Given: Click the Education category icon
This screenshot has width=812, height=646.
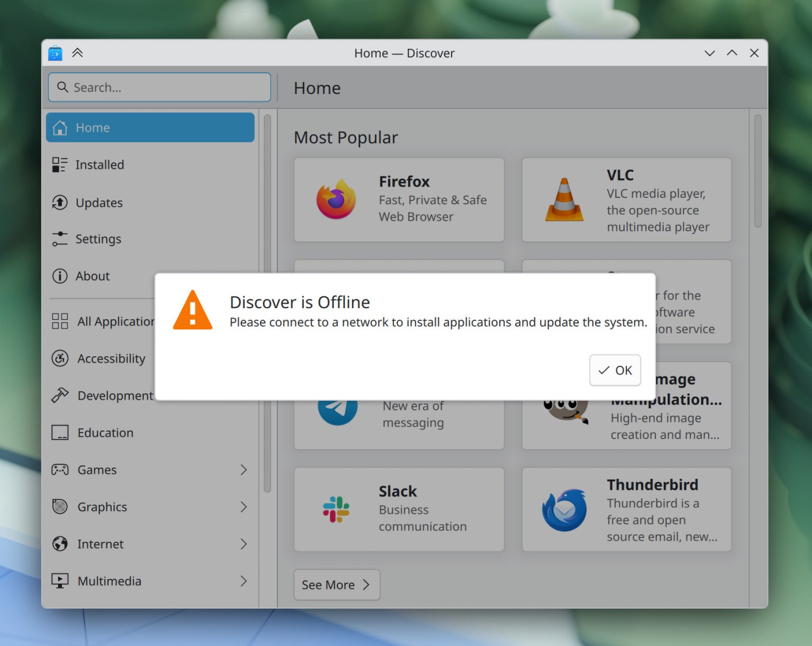Looking at the screenshot, I should 60,432.
